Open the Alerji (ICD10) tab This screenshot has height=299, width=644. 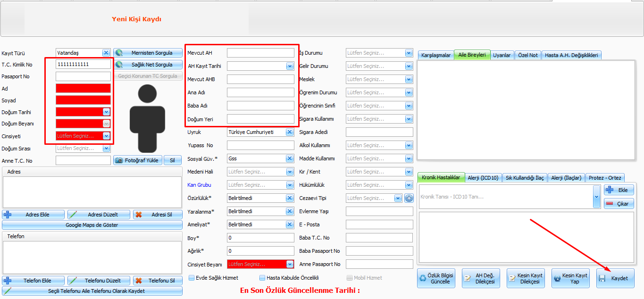(x=483, y=178)
